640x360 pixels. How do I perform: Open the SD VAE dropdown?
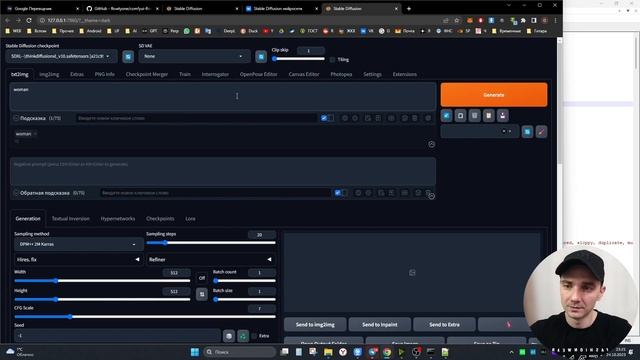point(194,56)
